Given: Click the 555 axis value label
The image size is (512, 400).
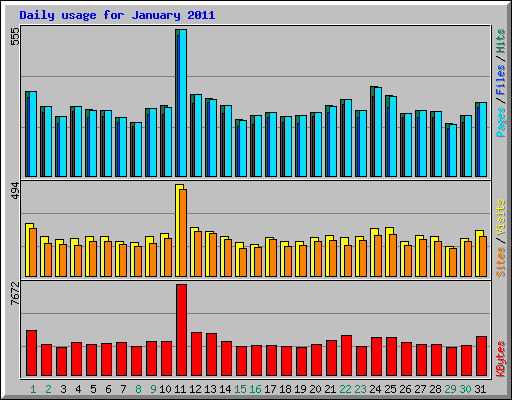Looking at the screenshot, I should (15, 36).
